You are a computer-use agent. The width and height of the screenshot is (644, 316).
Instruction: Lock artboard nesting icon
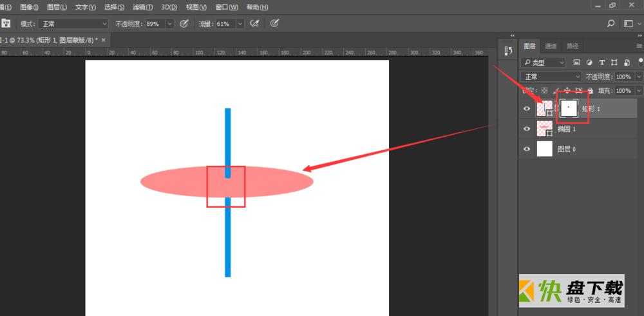click(x=579, y=90)
